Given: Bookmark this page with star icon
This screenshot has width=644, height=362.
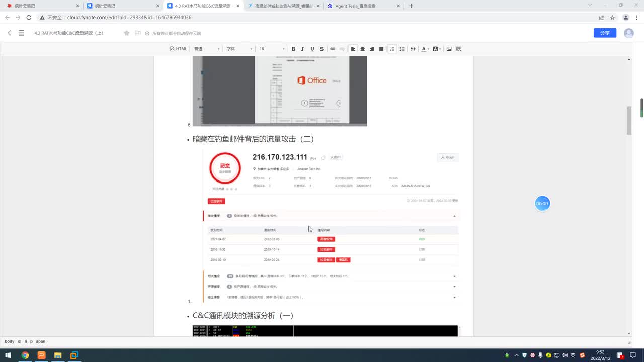Looking at the screenshot, I should (x=612, y=17).
